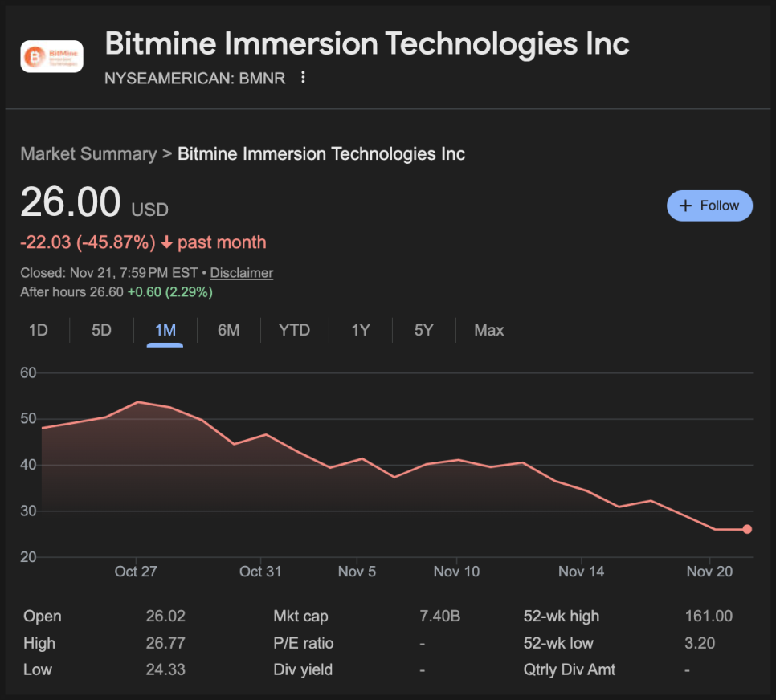Switch to the 5Y chart view
Image resolution: width=776 pixels, height=700 pixels.
[423, 330]
